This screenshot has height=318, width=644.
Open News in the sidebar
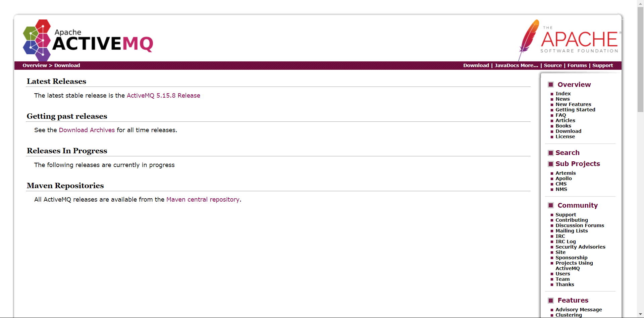[x=562, y=99]
